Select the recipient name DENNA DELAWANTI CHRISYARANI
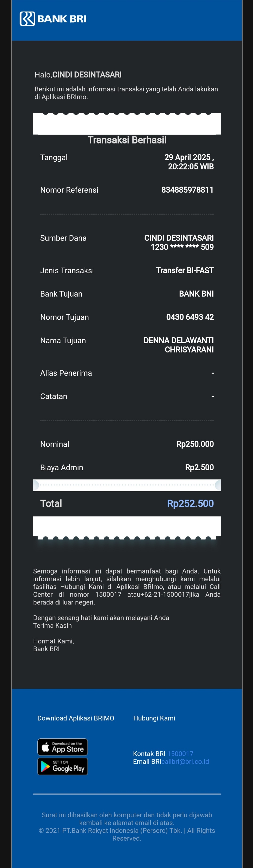This screenshot has height=868, width=253. (x=179, y=345)
